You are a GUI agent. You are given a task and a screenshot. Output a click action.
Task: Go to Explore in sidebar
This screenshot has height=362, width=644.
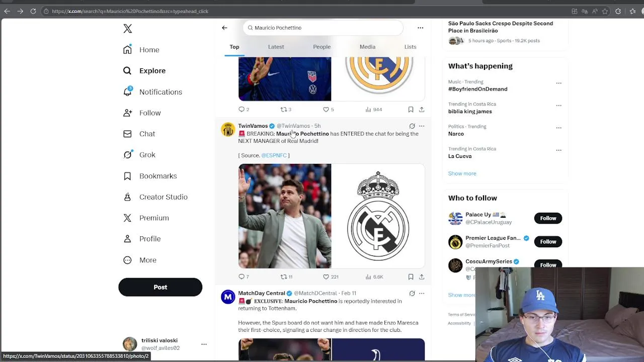[x=144, y=71]
